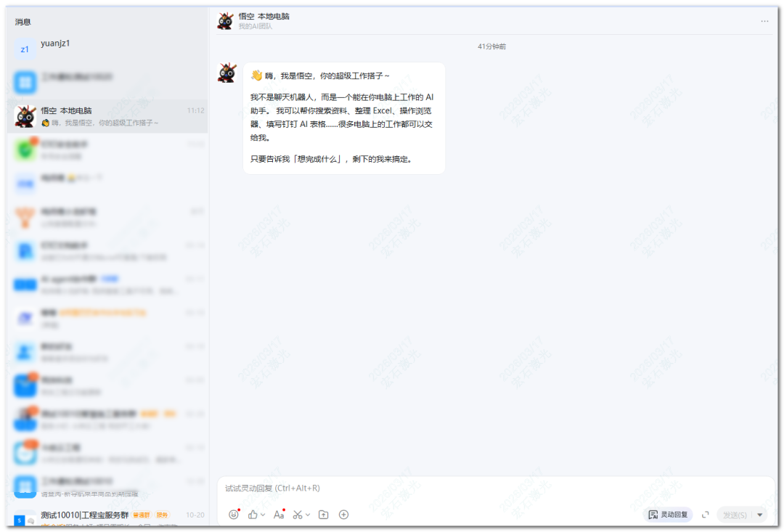Click into the message input field
This screenshot has height=532, width=784.
click(x=496, y=488)
